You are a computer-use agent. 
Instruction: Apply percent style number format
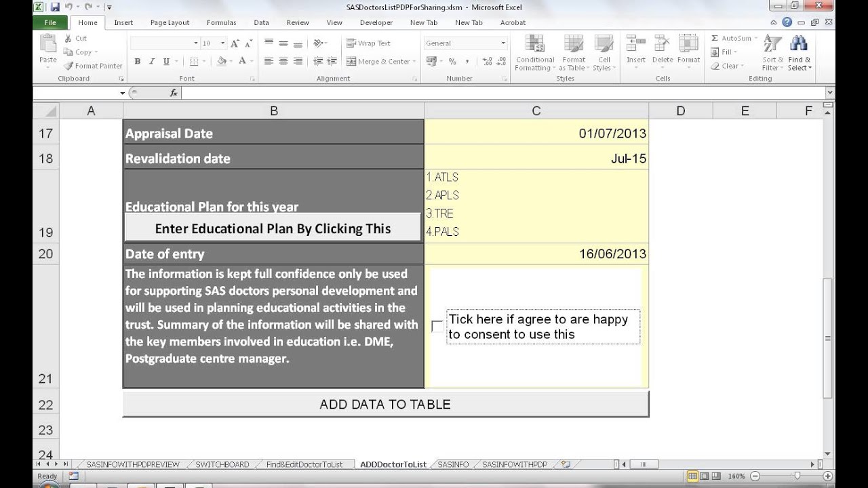452,62
